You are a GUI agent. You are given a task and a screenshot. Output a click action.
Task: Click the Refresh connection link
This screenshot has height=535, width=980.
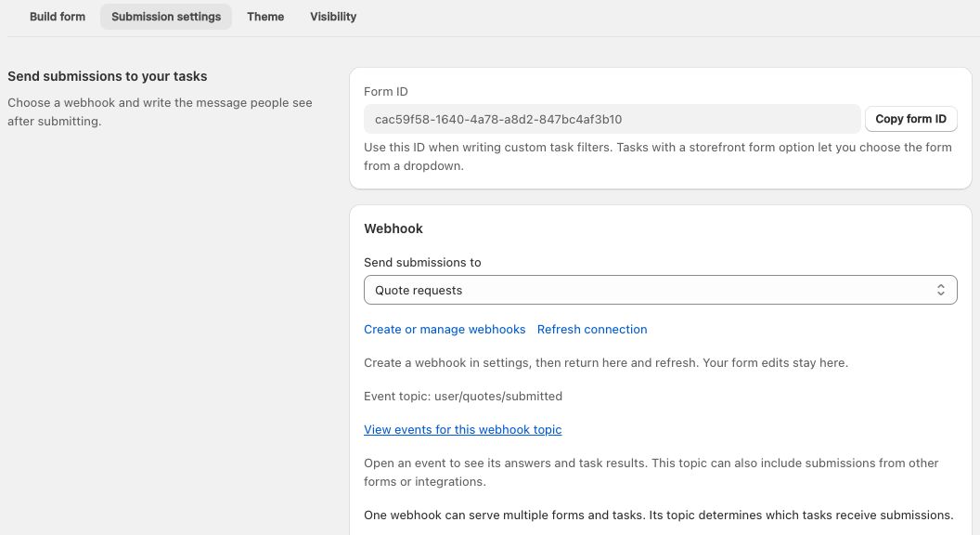pyautogui.click(x=592, y=329)
